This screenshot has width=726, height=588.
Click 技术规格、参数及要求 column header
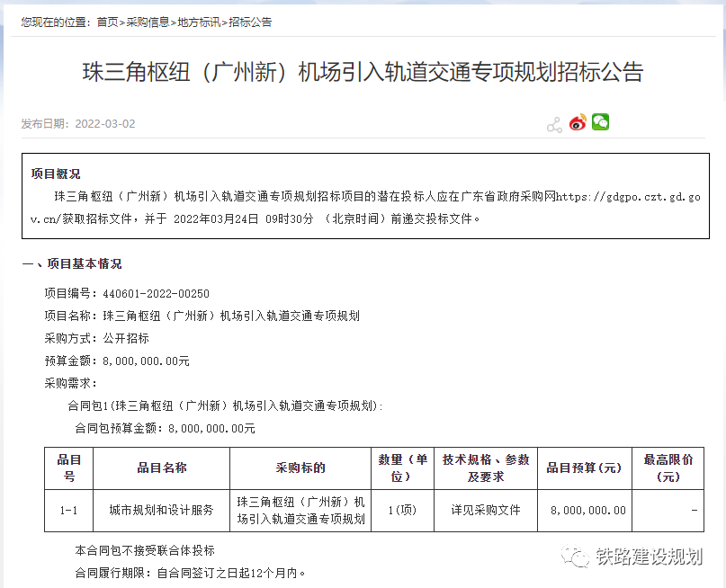coord(486,468)
